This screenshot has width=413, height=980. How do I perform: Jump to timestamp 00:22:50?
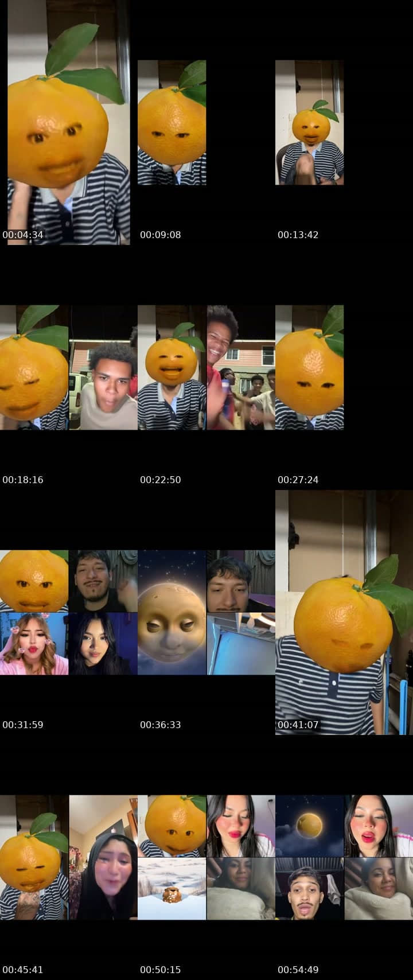click(161, 480)
